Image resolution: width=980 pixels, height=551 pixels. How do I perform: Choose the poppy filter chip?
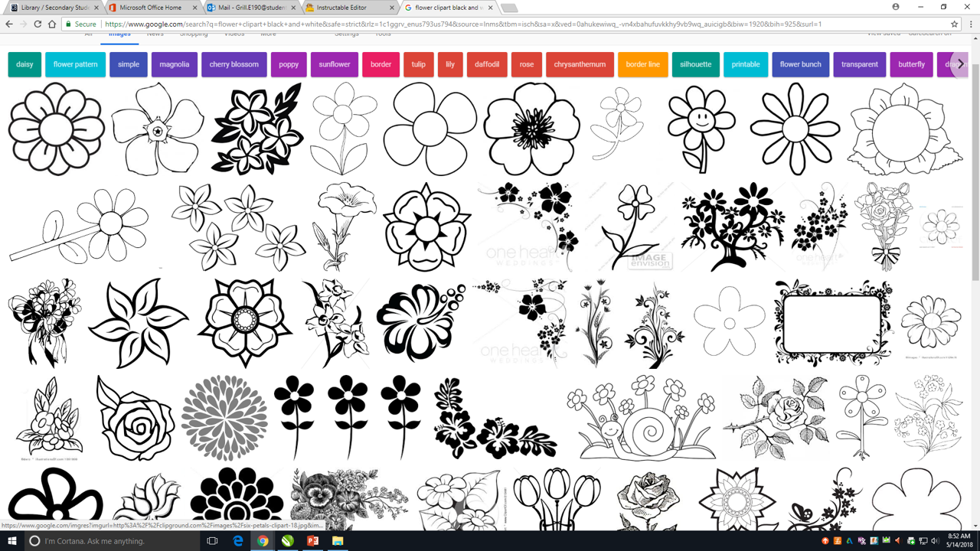pos(289,64)
